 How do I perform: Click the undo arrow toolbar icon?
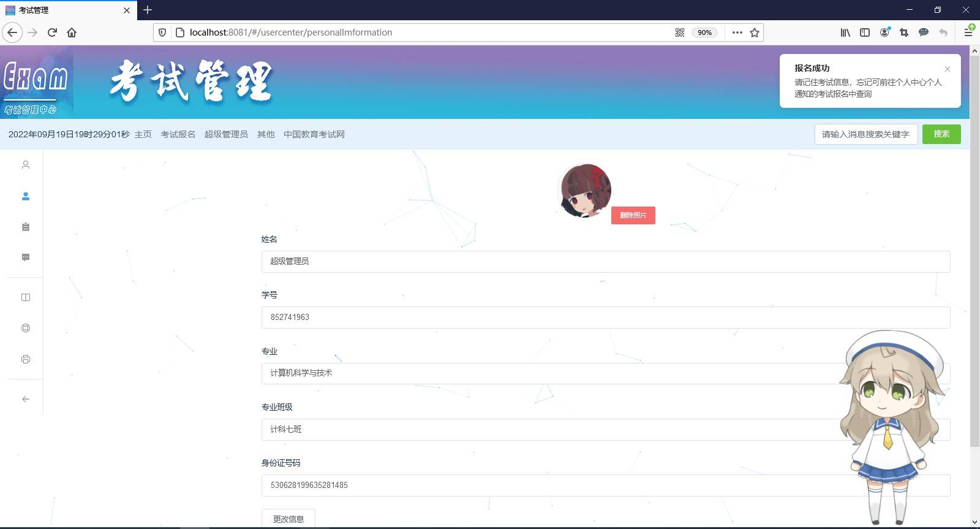click(943, 32)
